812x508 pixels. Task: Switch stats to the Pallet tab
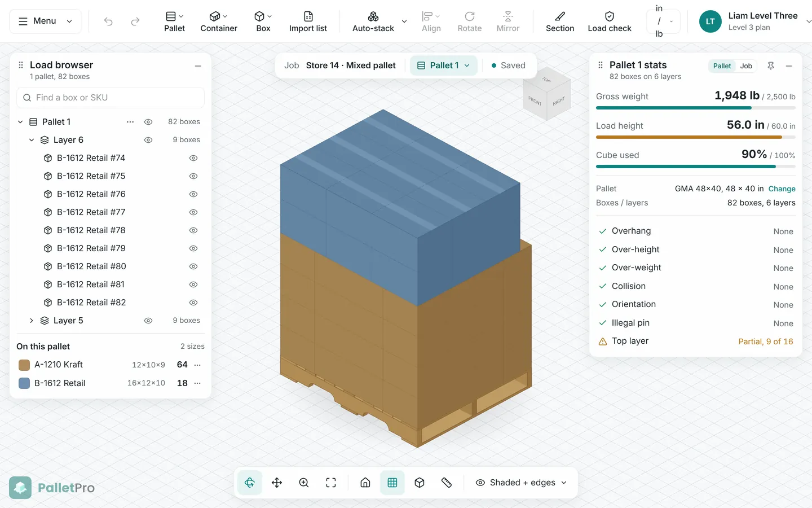tap(722, 66)
